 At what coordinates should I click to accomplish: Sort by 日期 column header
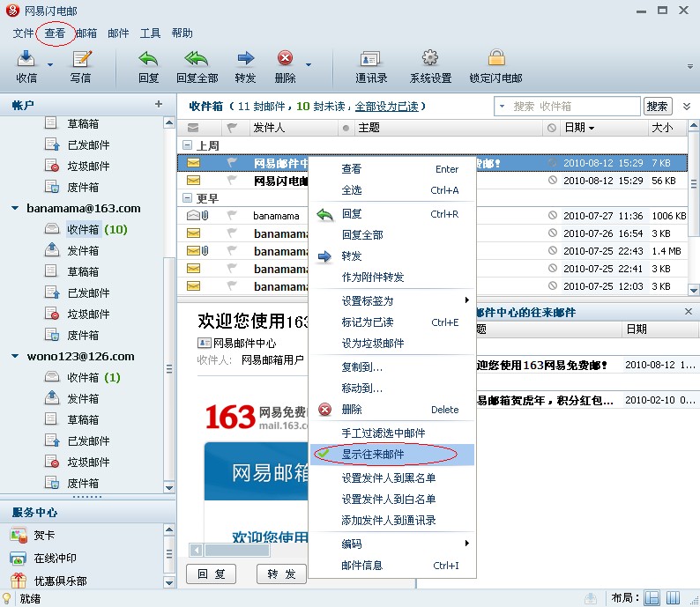click(x=602, y=128)
